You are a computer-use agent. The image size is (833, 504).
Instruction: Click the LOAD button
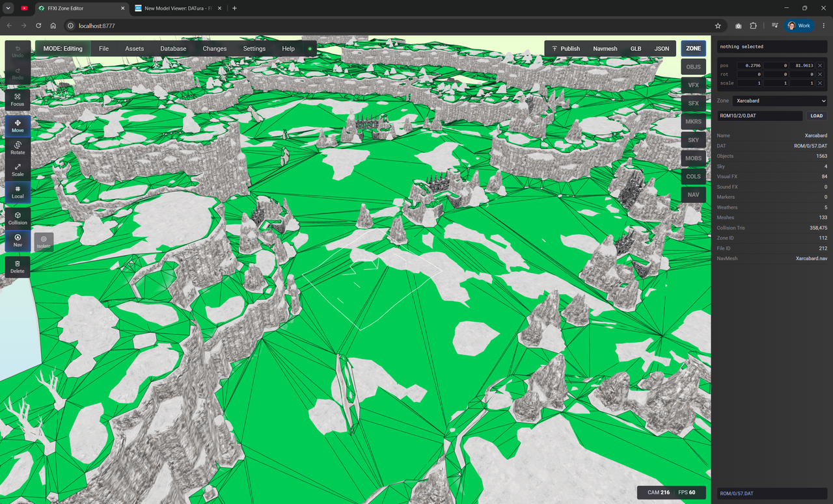(x=817, y=116)
